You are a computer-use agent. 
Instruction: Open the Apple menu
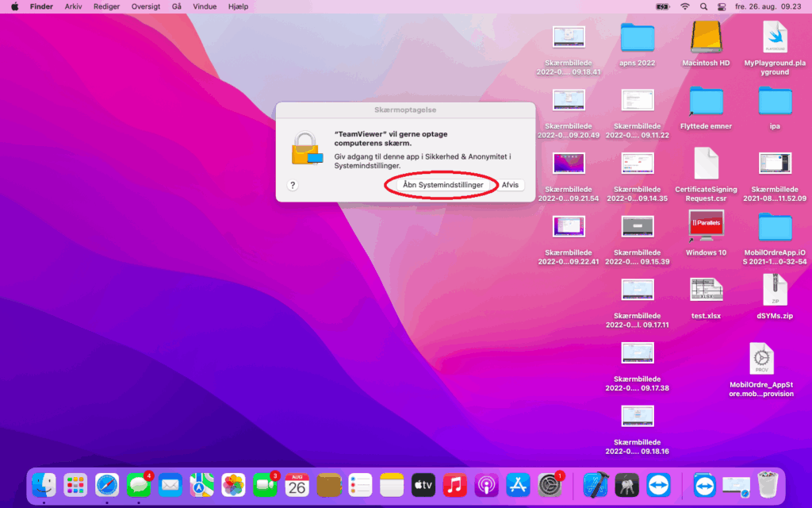pos(14,6)
